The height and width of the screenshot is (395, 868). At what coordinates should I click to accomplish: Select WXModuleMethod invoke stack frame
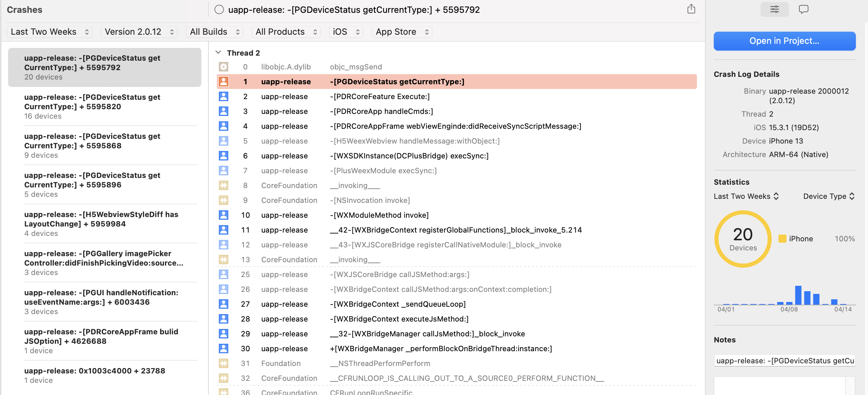point(379,215)
